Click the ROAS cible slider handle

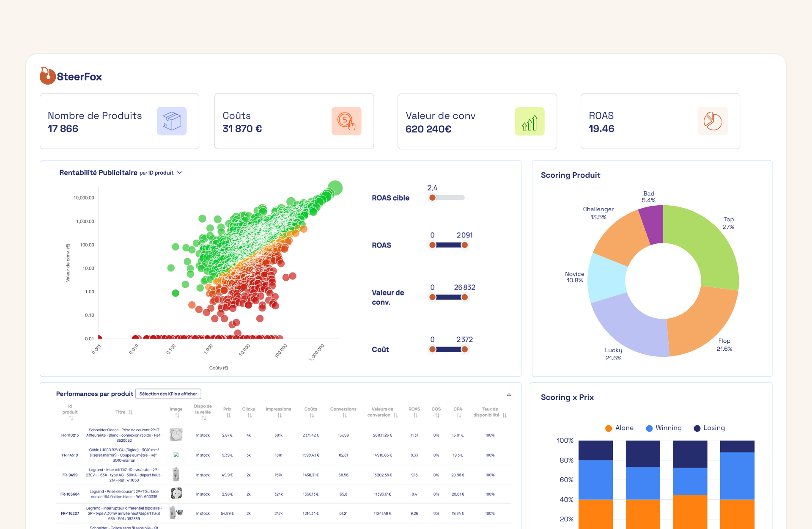coord(432,198)
